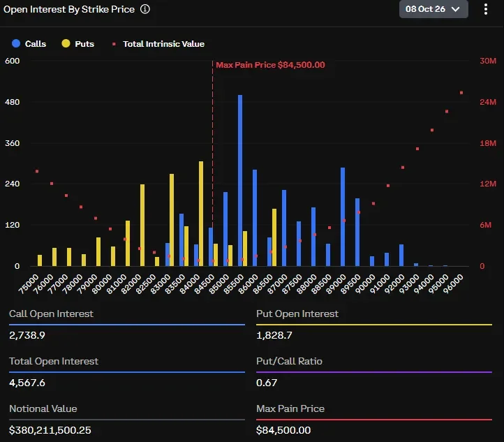This screenshot has width=504, height=442.
Task: Click the Put/Call Ratio value 0.67
Action: pyautogui.click(x=267, y=383)
